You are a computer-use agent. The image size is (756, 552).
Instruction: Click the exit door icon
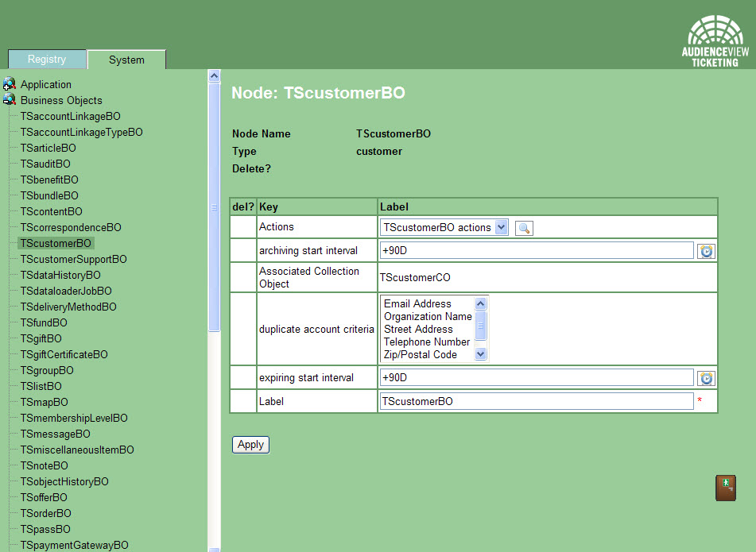click(726, 488)
